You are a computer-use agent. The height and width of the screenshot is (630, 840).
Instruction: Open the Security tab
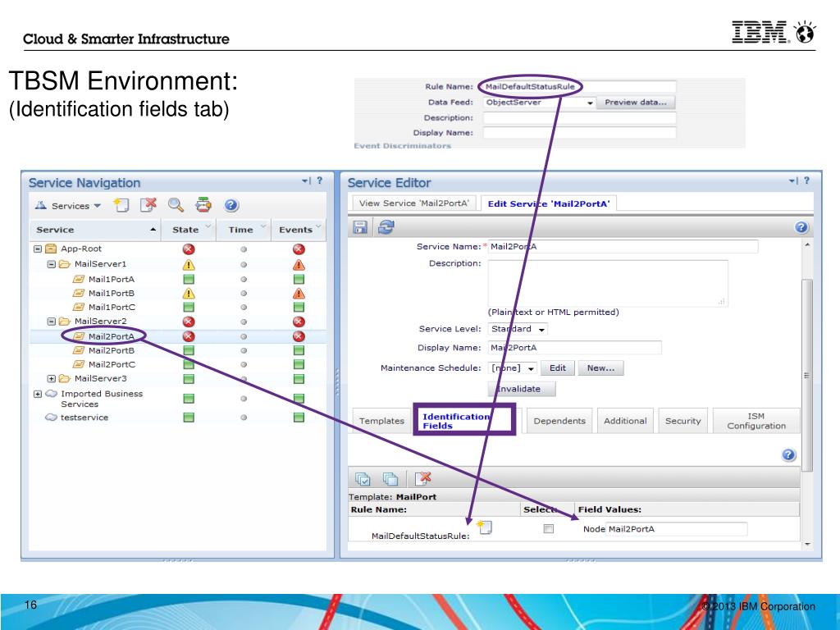coord(683,421)
